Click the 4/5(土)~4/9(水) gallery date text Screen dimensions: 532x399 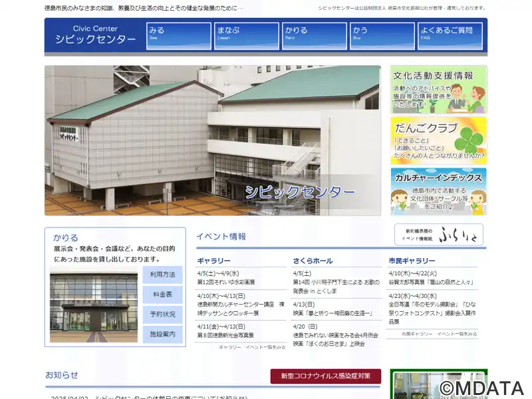coord(218,273)
